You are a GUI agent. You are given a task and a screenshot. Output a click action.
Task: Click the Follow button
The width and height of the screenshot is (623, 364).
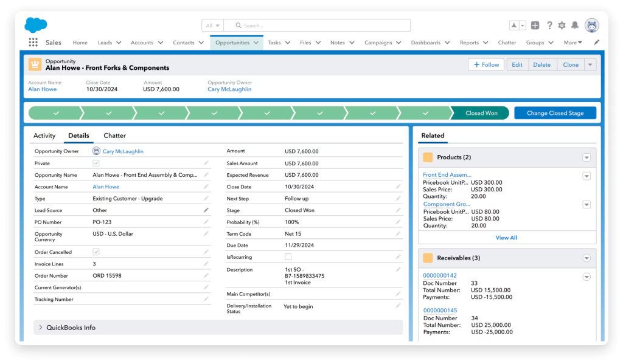pyautogui.click(x=486, y=64)
